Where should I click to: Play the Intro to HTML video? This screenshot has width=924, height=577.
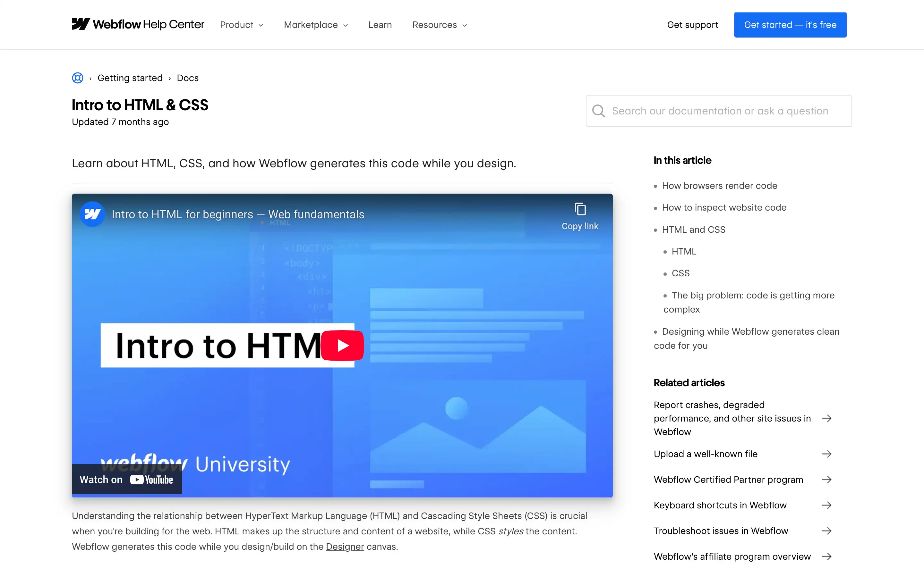pyautogui.click(x=342, y=345)
